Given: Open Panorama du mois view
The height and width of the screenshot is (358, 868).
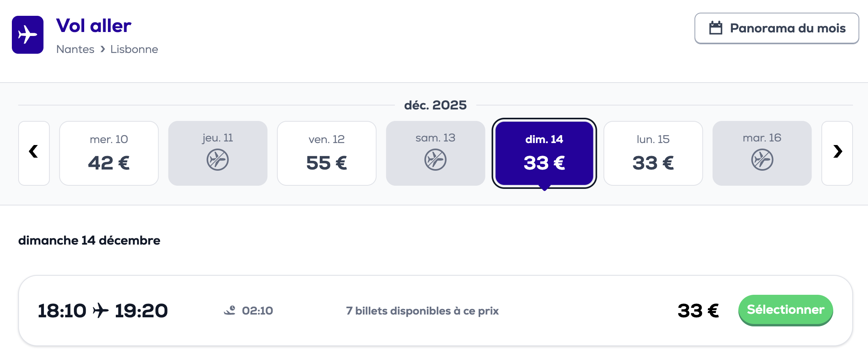Looking at the screenshot, I should click(776, 28).
